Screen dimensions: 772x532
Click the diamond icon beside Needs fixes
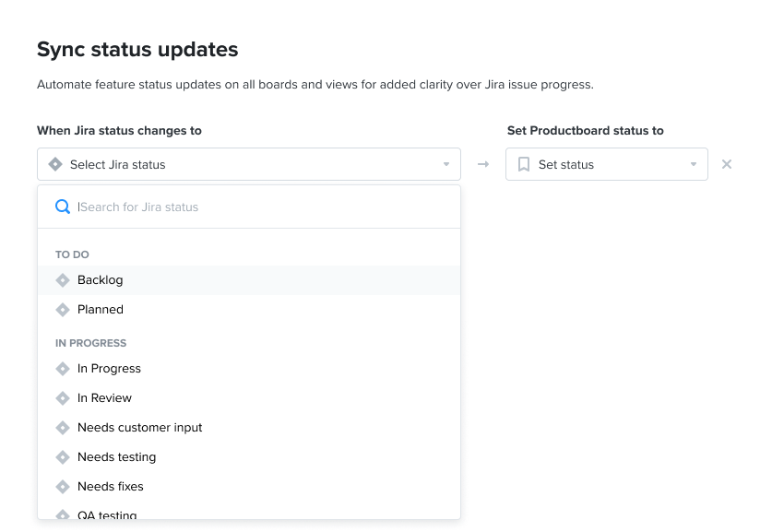(x=63, y=486)
